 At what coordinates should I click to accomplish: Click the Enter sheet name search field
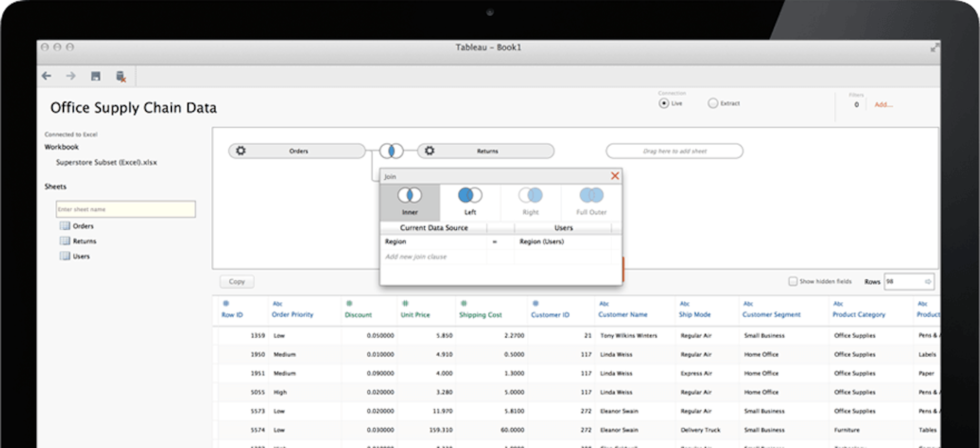[126, 209]
